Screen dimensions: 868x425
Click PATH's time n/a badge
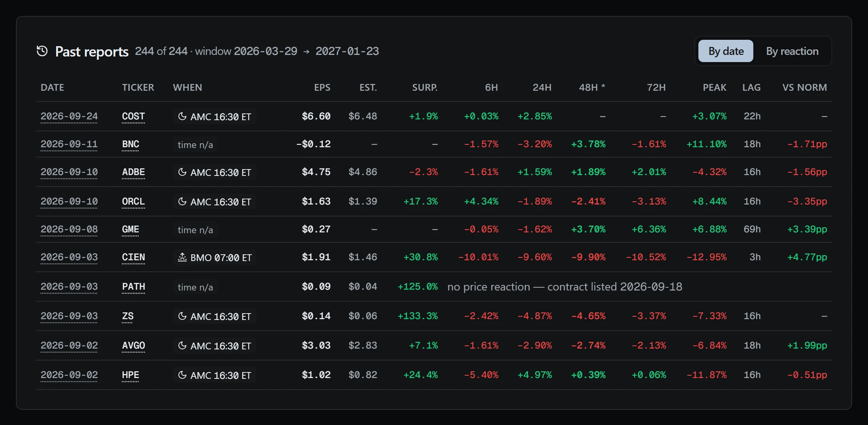pyautogui.click(x=195, y=287)
